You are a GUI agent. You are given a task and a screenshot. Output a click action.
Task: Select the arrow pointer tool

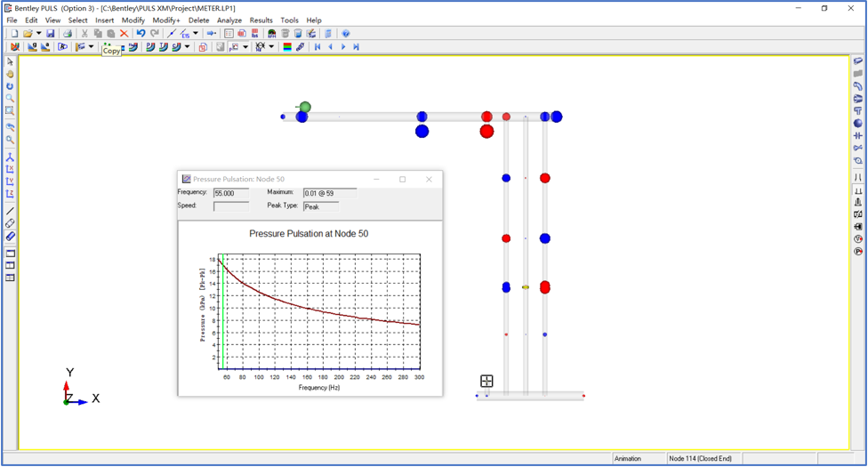tap(10, 62)
